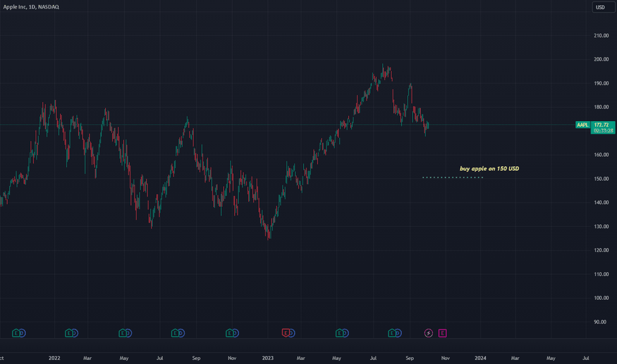This screenshot has height=364, width=617.
Task: Click the Jul label after 2024
Action: (585, 358)
